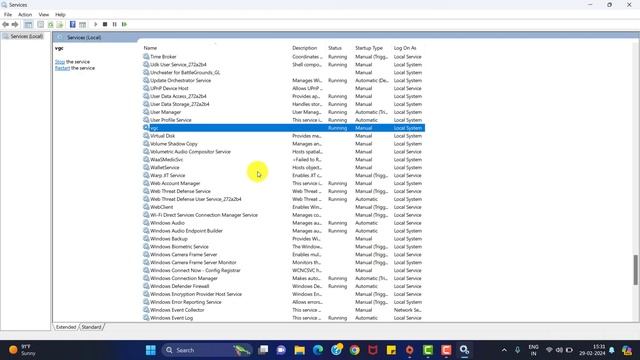Click the Restart the service link
The width and height of the screenshot is (640, 360).
[x=62, y=68]
